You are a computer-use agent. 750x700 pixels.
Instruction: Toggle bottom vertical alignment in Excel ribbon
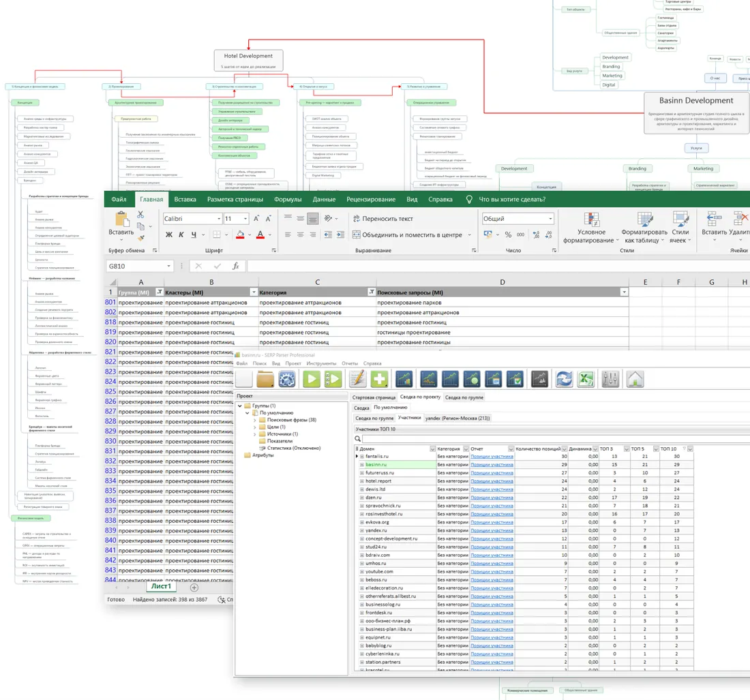pos(313,219)
